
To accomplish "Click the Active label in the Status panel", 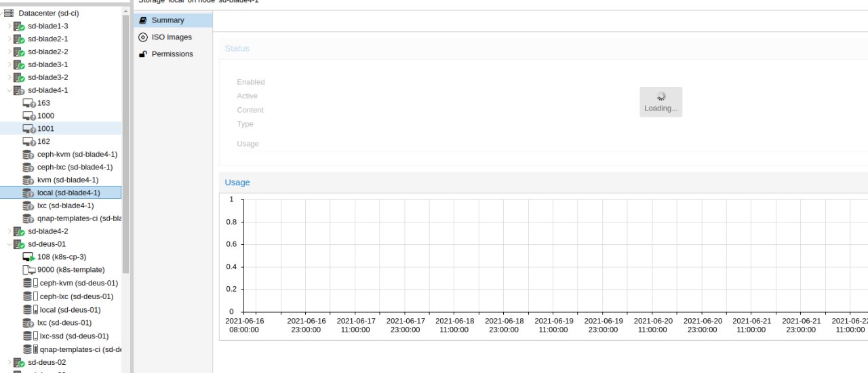I will pos(247,96).
